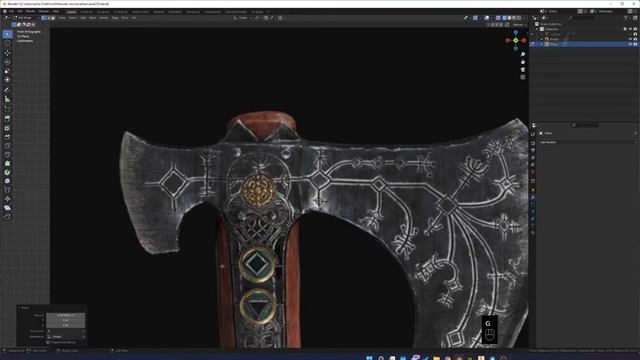This screenshot has width=640, height=360.
Task: Open the Window menu
Action: coord(44,11)
